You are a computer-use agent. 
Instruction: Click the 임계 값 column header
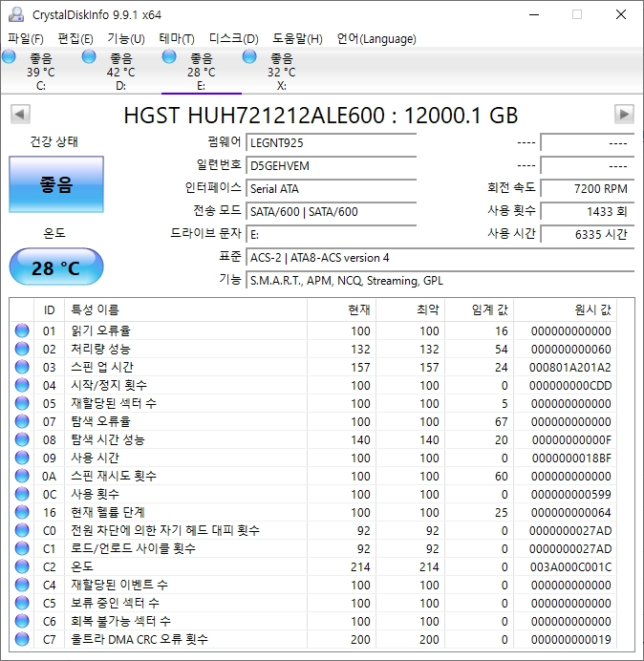[479, 310]
